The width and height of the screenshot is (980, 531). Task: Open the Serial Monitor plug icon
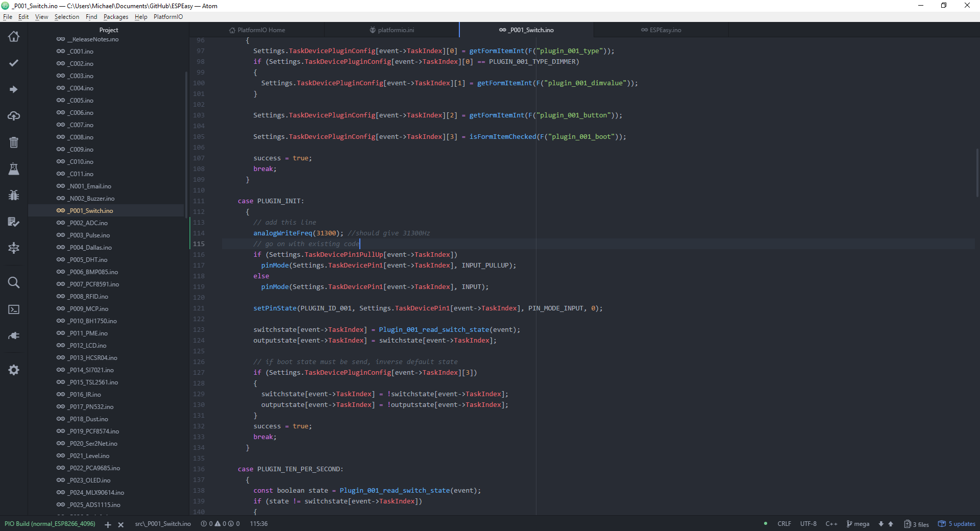coord(14,335)
